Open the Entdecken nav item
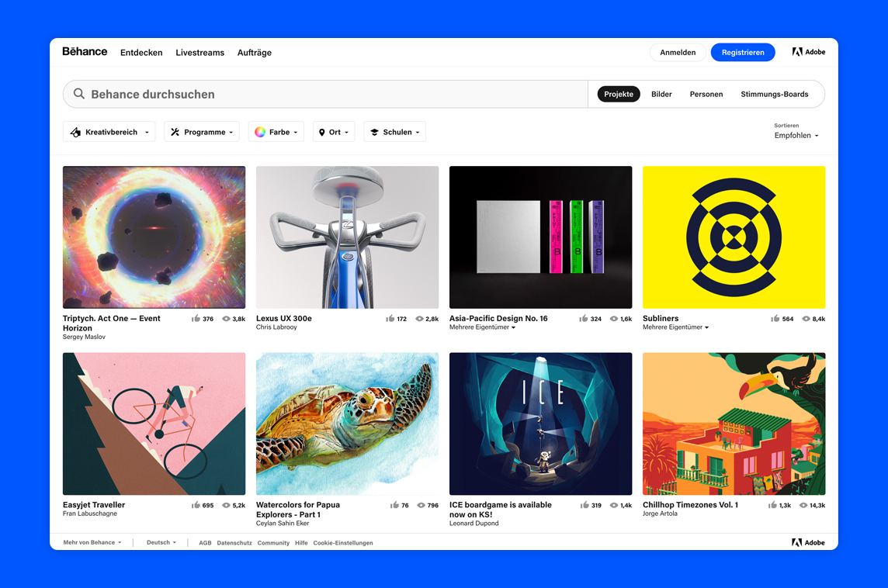 click(141, 53)
